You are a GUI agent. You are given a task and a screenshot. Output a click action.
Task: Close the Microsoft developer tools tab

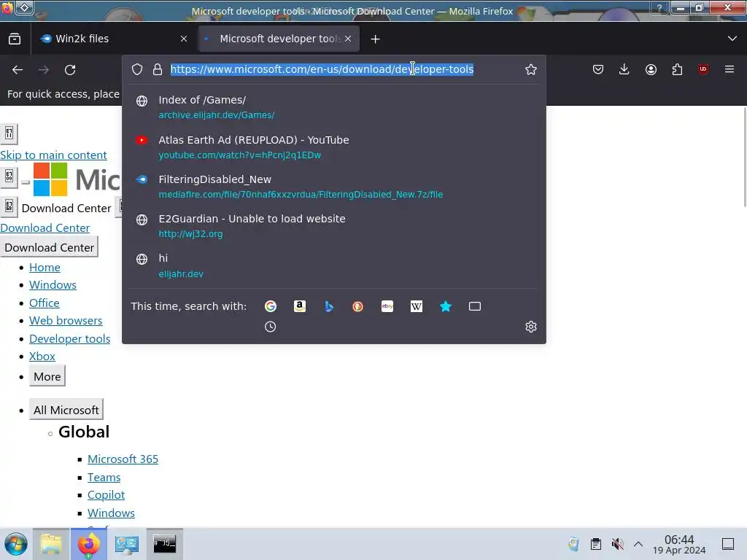coord(348,39)
